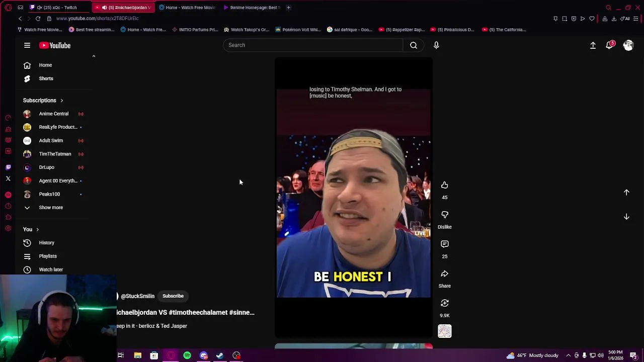Switch to Home - Watch Free Movies tab

pos(187,8)
